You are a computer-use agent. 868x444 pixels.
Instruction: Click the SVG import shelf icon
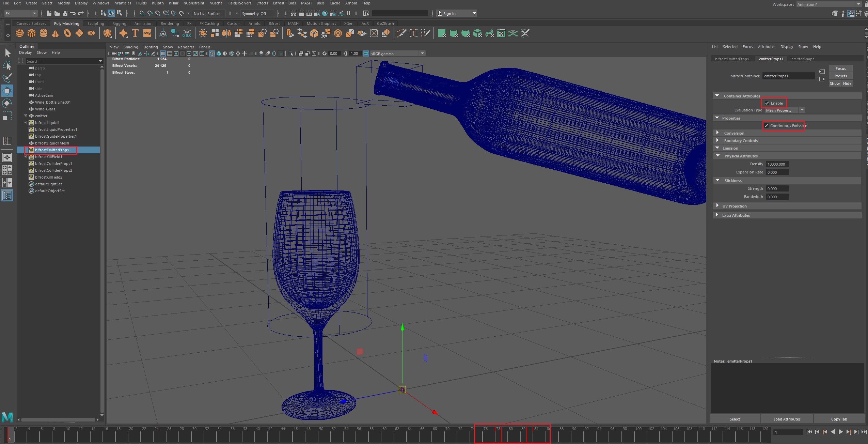pos(147,33)
